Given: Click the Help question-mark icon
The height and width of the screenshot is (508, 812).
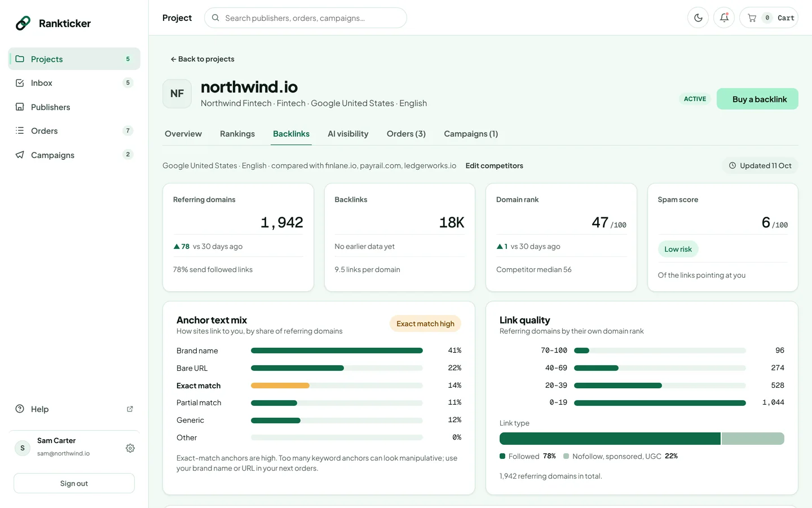Looking at the screenshot, I should [x=20, y=409].
